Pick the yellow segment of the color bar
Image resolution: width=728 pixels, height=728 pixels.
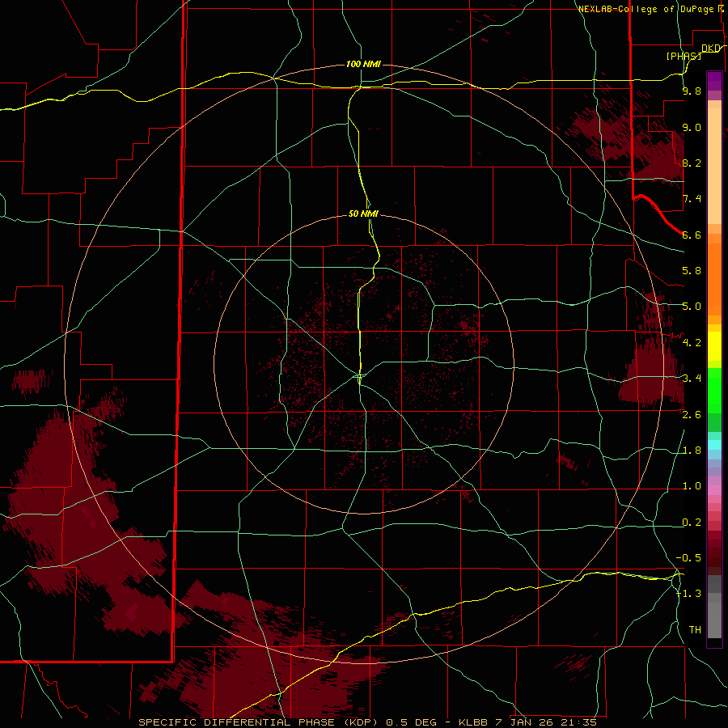[714, 346]
